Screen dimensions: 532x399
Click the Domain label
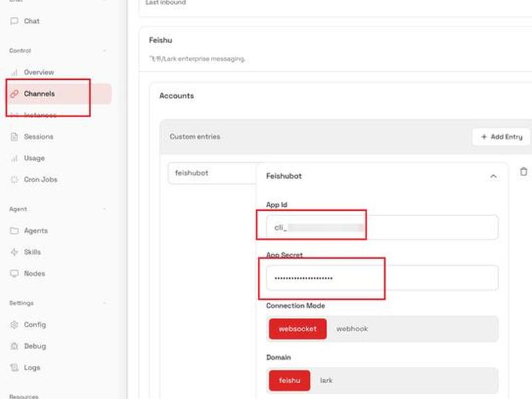click(278, 357)
